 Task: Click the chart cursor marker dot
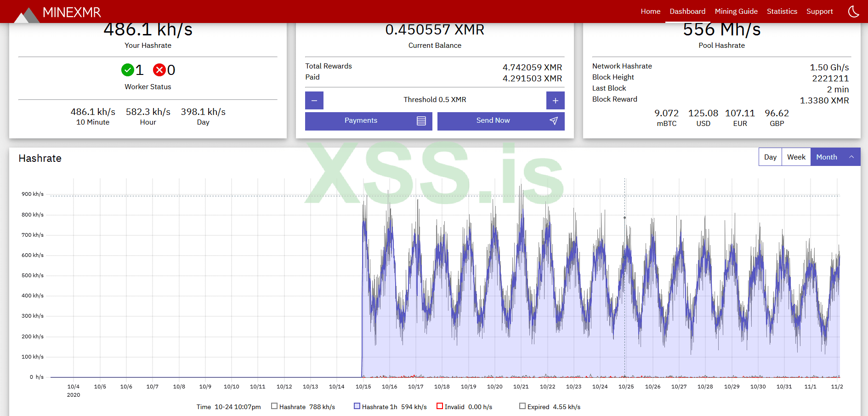coord(624,217)
